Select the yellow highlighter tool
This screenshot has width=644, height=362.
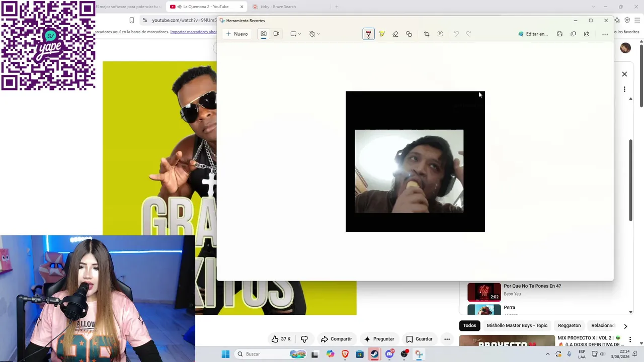pyautogui.click(x=382, y=34)
